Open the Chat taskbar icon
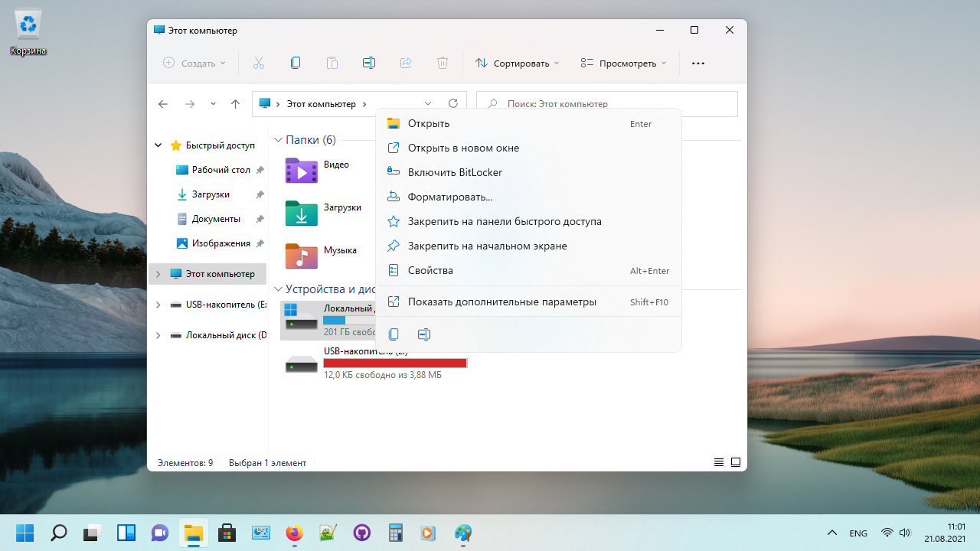980x551 pixels. click(x=160, y=533)
